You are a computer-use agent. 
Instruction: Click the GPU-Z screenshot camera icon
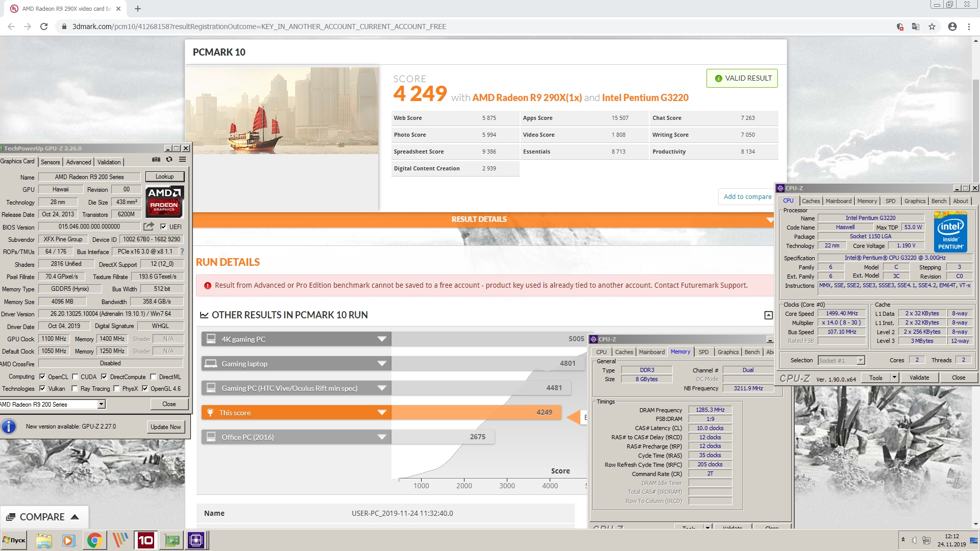pyautogui.click(x=156, y=160)
